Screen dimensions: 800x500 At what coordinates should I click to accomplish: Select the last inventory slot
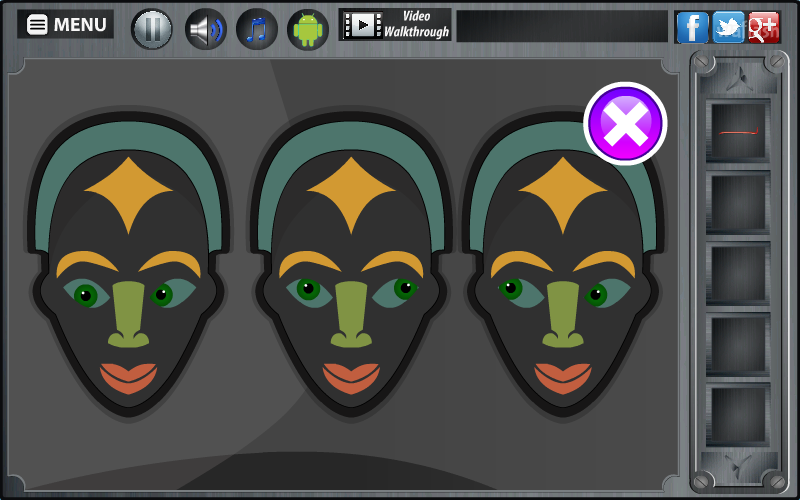tap(738, 414)
